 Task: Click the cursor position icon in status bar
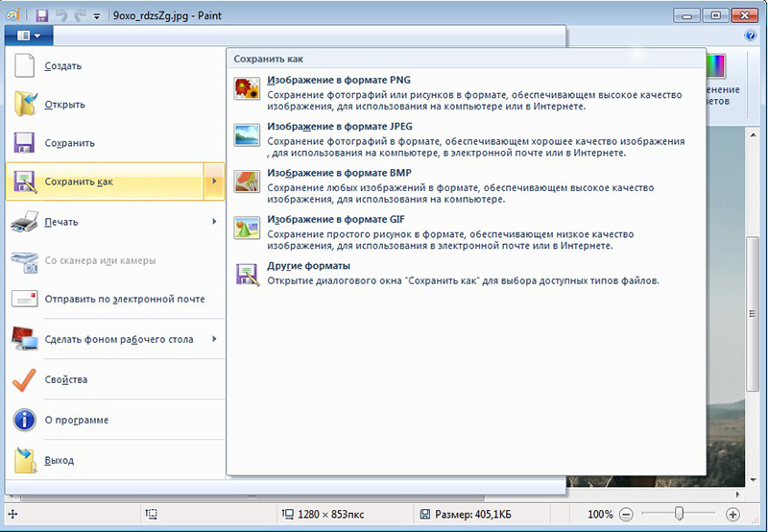12,514
